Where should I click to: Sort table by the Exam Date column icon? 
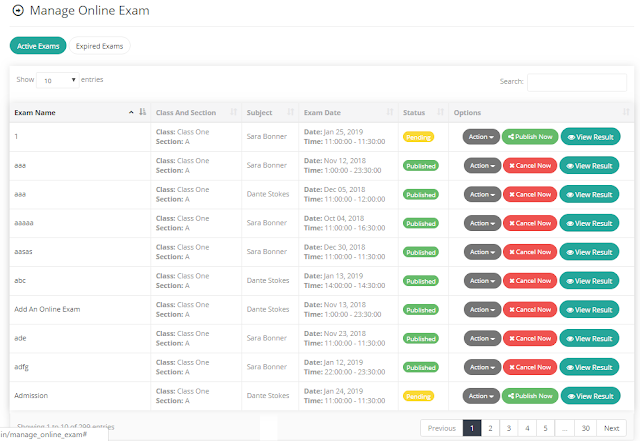390,112
